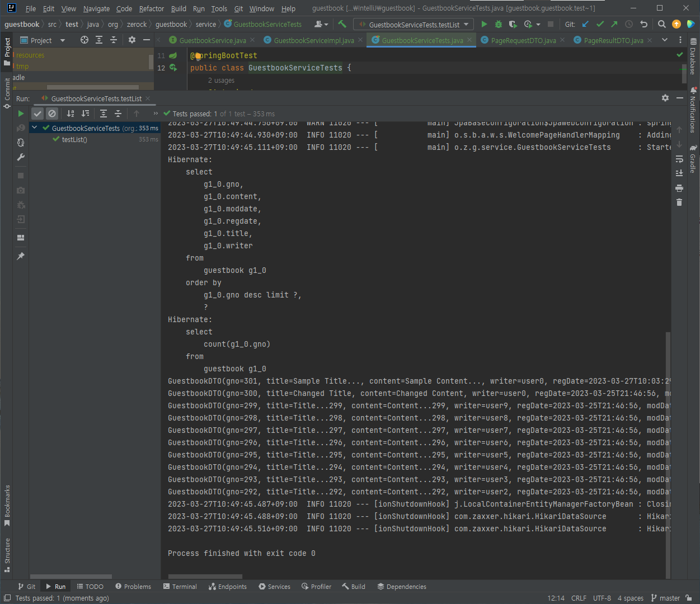Click the console horizontal scrollbar
Viewport: 700px width, 604px height.
pyautogui.click(x=205, y=577)
